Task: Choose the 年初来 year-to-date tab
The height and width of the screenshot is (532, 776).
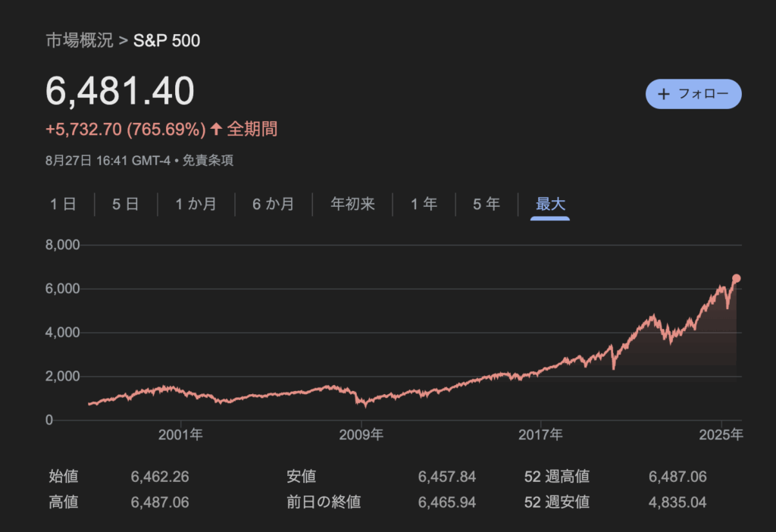Action: coord(352,204)
